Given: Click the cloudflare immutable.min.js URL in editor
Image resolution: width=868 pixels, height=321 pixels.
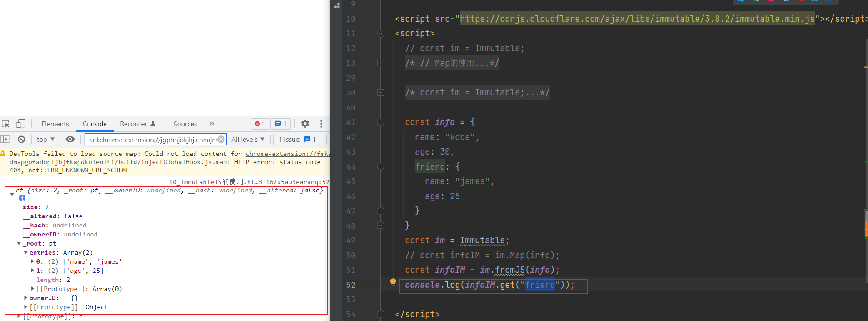Looking at the screenshot, I should pyautogui.click(x=637, y=19).
